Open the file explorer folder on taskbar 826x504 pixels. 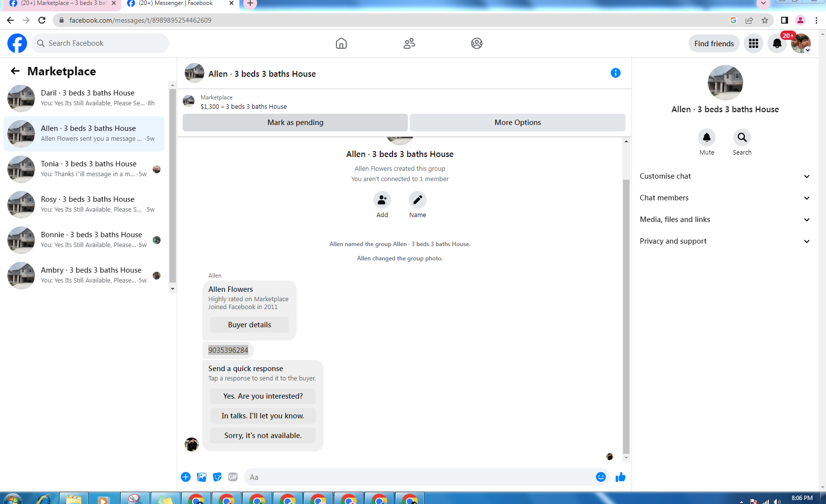[x=74, y=498]
